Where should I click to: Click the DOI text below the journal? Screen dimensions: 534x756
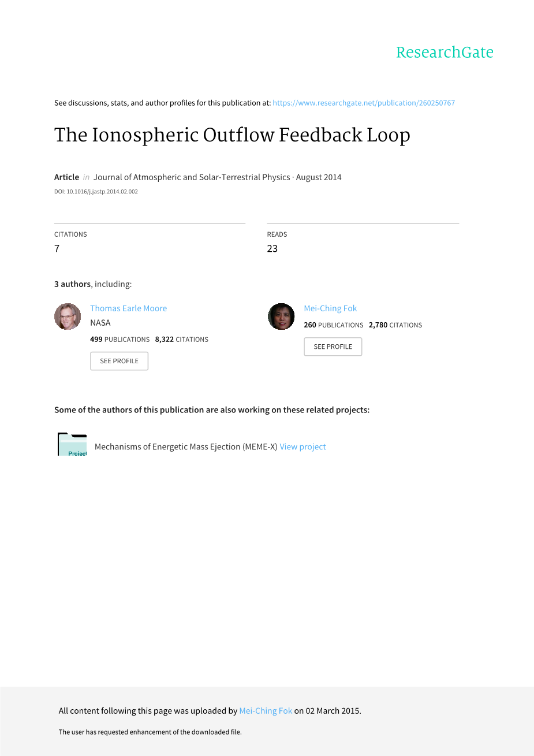pyautogui.click(x=96, y=192)
